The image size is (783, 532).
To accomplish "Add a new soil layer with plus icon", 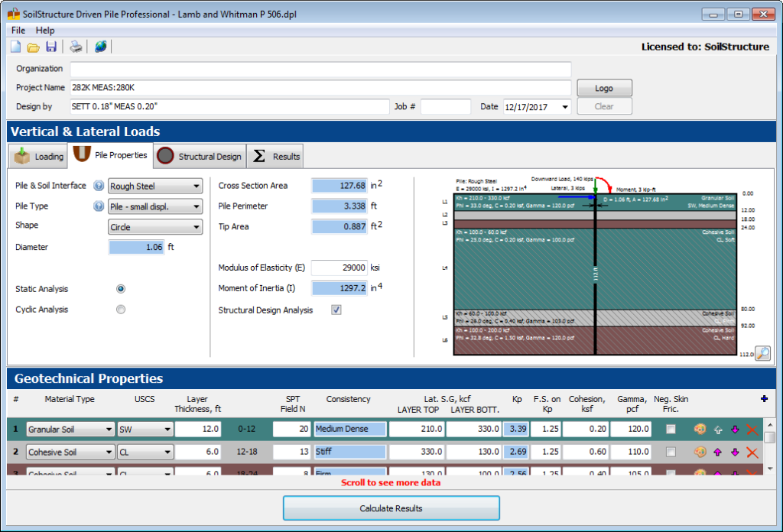I will 764,398.
